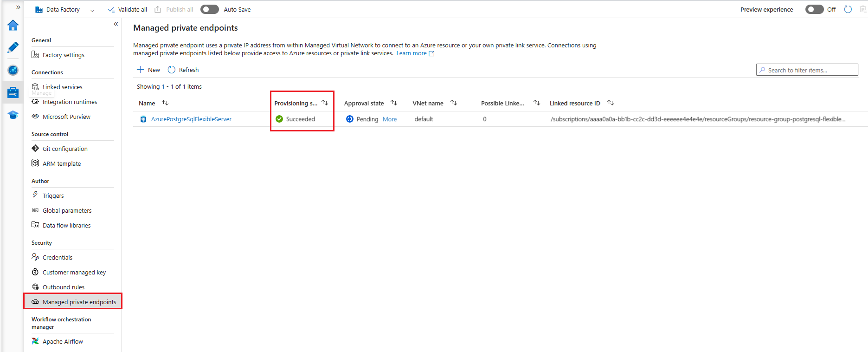This screenshot has width=868, height=352.
Task: Click the external link icon after Learn more
Action: click(431, 53)
